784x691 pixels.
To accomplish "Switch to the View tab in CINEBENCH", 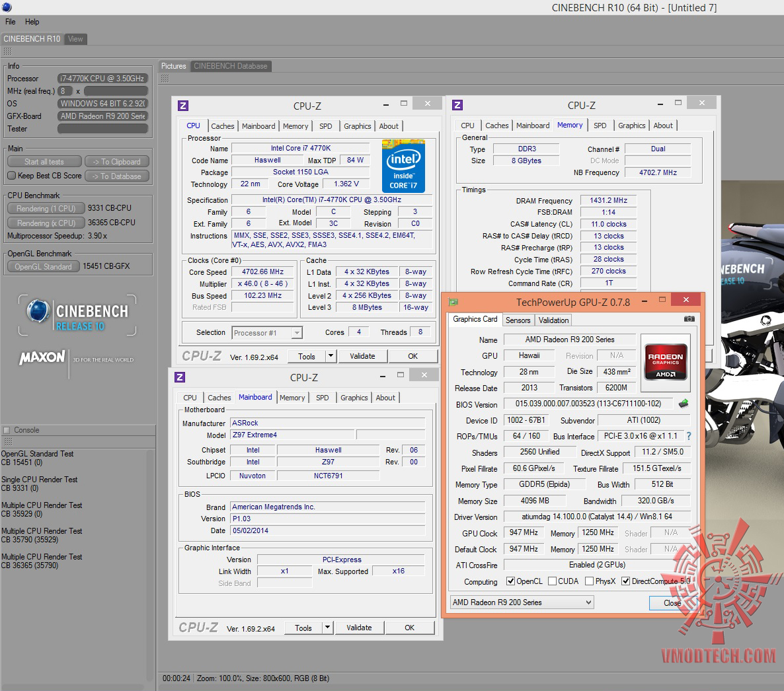I will coord(75,39).
